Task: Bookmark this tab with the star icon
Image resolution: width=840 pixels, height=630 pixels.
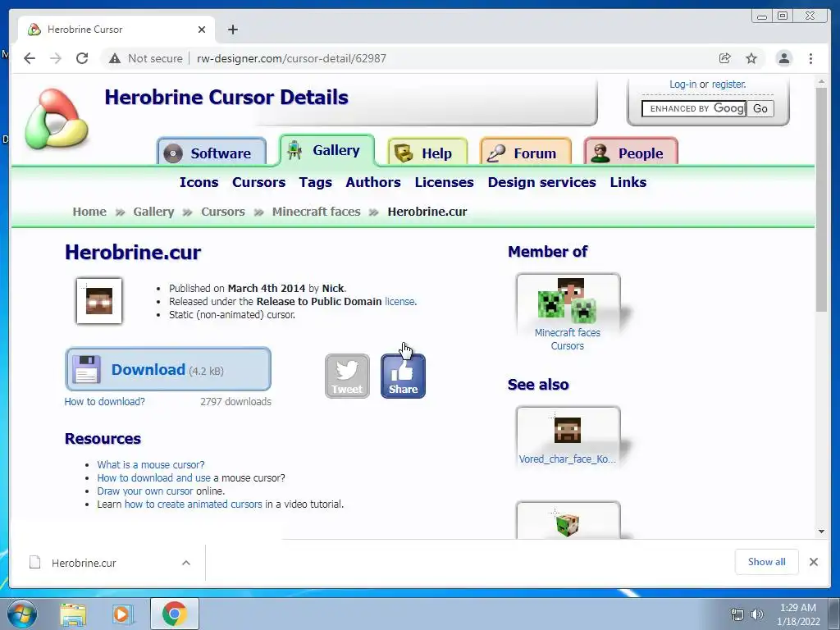Action: [x=751, y=58]
